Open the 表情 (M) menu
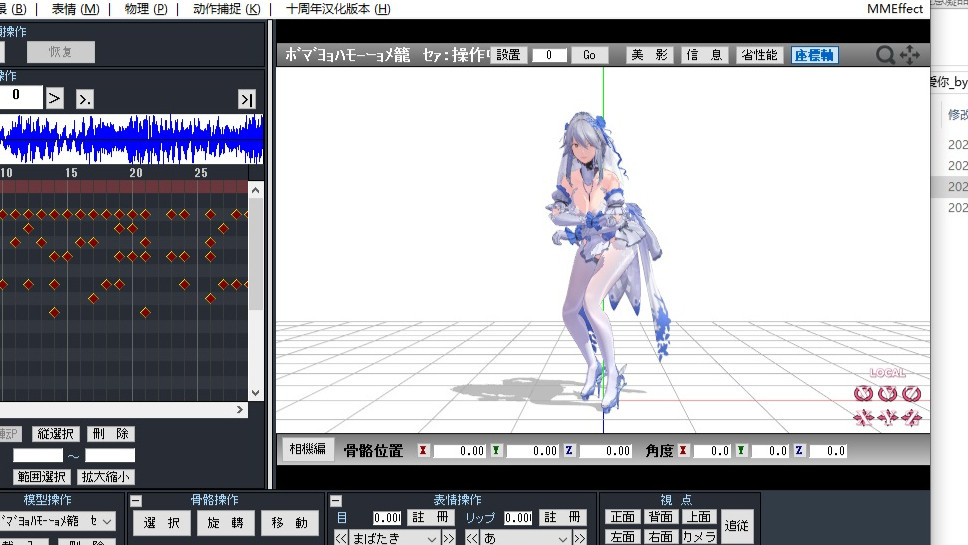The height and width of the screenshot is (545, 968). (x=75, y=9)
